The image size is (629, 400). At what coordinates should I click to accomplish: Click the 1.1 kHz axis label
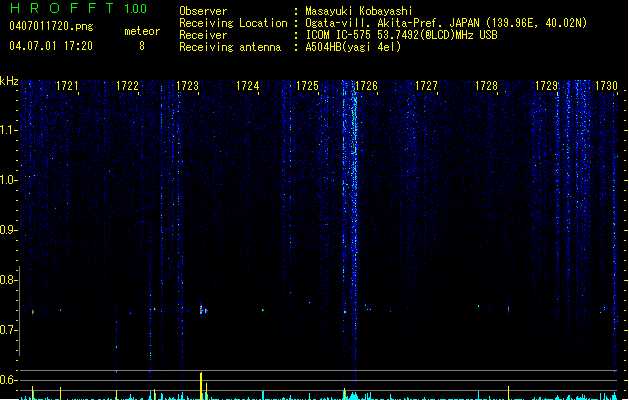click(x=8, y=130)
